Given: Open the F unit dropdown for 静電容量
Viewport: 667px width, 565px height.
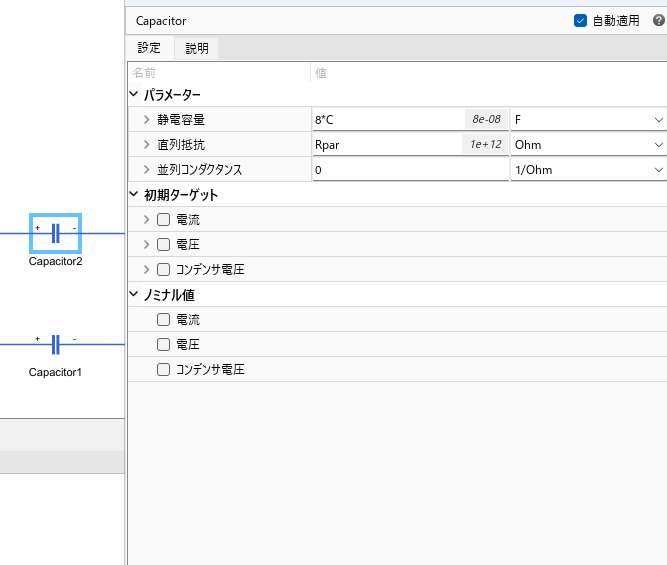Looking at the screenshot, I should pos(588,120).
